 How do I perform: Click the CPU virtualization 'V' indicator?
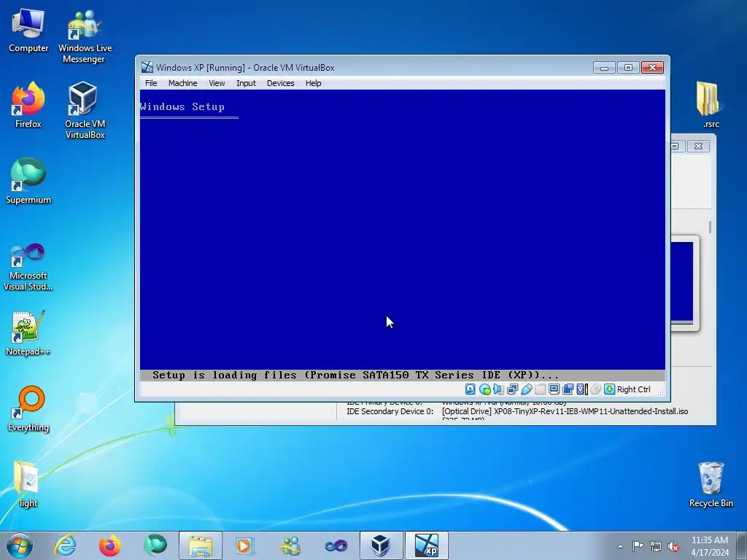click(581, 389)
